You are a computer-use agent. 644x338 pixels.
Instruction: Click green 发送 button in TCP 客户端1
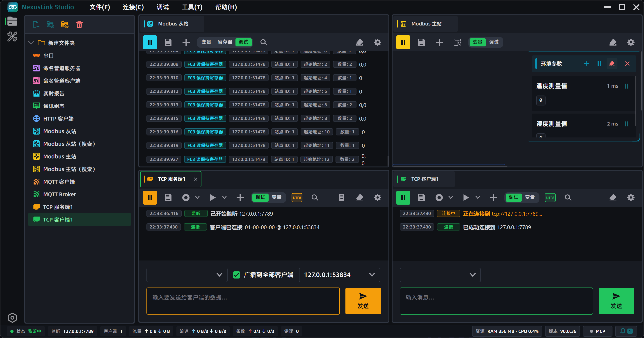pos(616,301)
